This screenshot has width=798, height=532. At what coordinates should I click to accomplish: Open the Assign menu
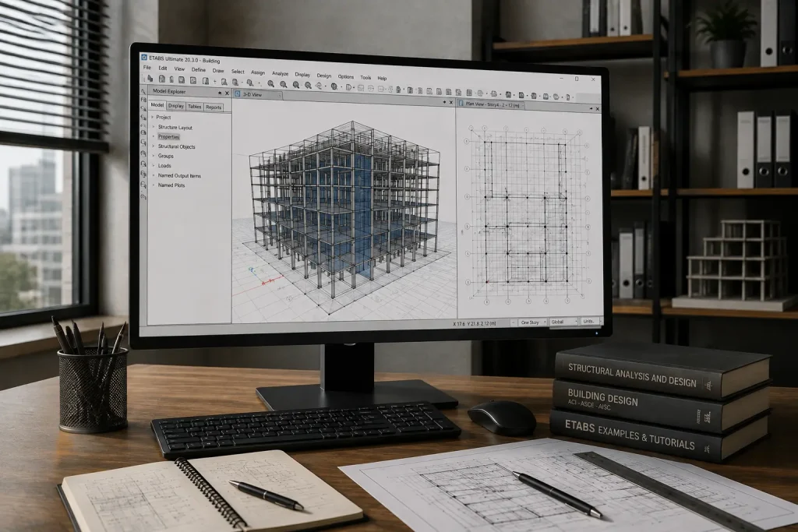click(257, 72)
